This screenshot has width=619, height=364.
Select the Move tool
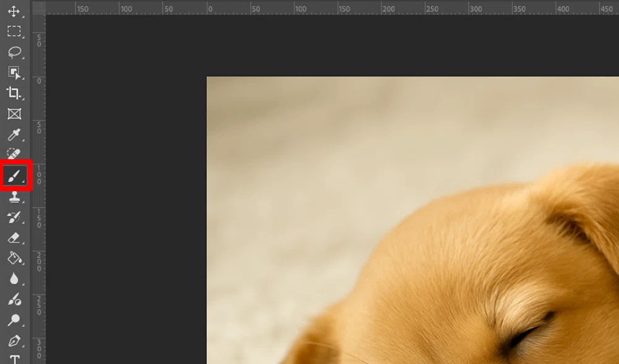tap(14, 11)
